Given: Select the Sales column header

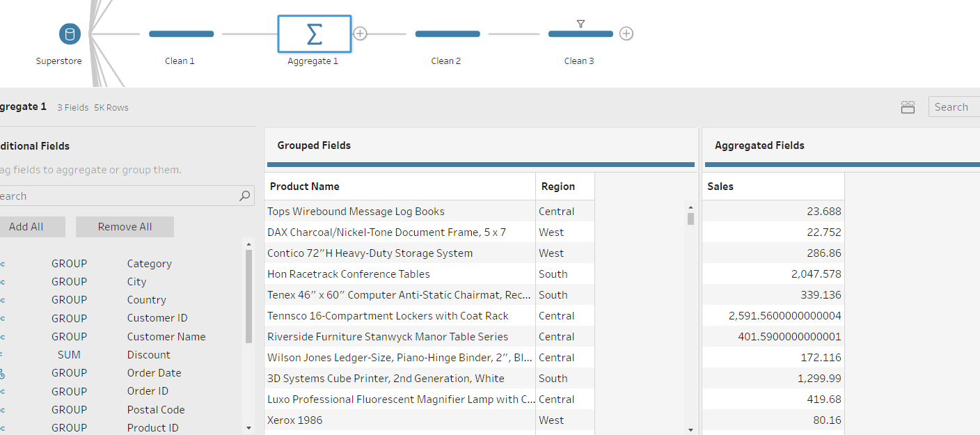Looking at the screenshot, I should pyautogui.click(x=720, y=186).
